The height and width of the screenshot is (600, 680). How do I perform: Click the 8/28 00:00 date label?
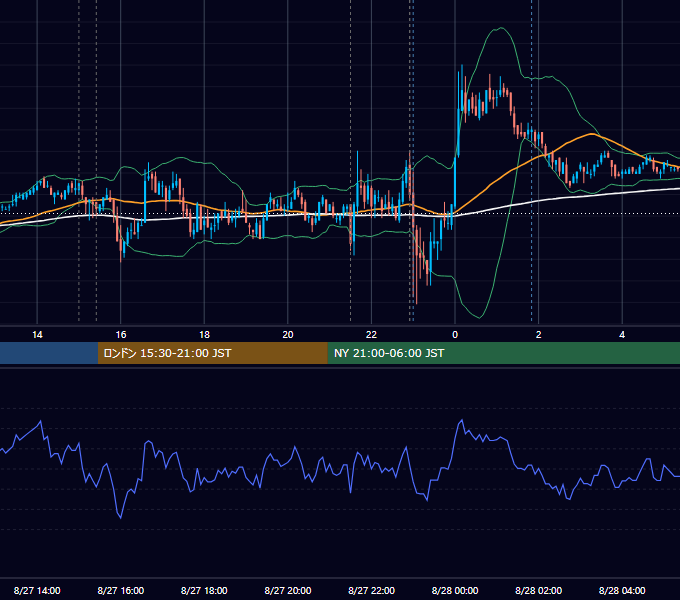[455, 590]
